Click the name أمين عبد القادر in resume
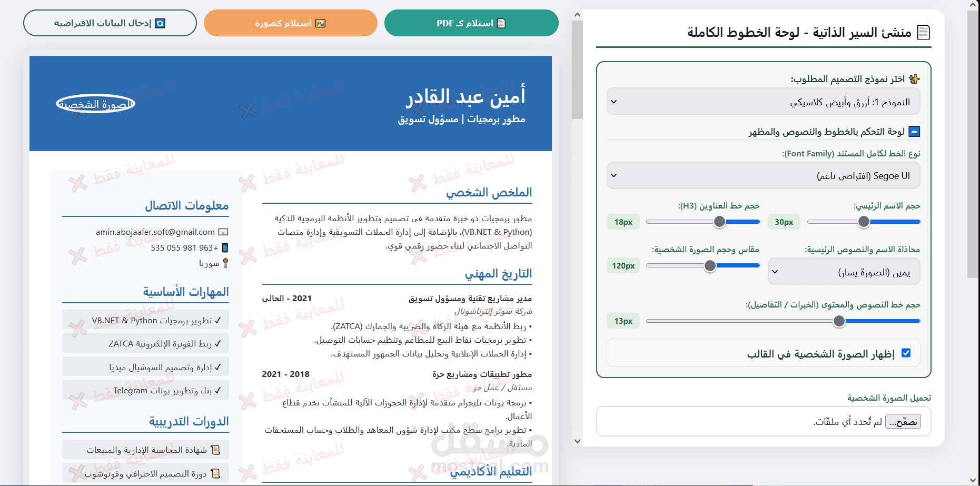Viewport: 980px width, 486px height. click(466, 96)
